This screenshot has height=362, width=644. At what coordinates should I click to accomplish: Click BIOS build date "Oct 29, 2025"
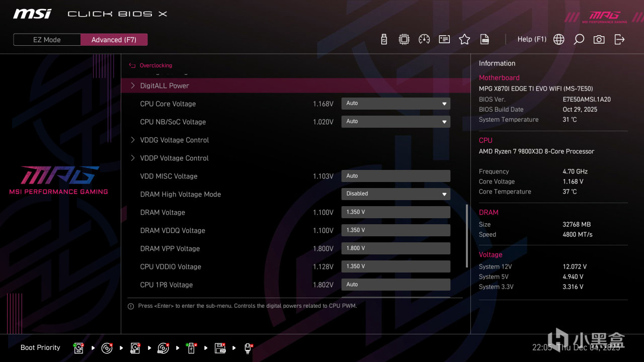click(580, 110)
